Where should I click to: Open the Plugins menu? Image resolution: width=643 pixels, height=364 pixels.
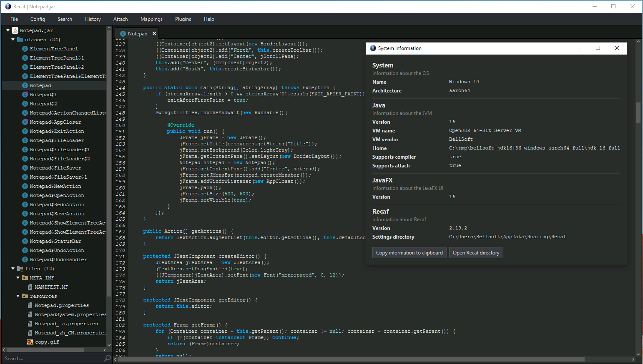(183, 19)
